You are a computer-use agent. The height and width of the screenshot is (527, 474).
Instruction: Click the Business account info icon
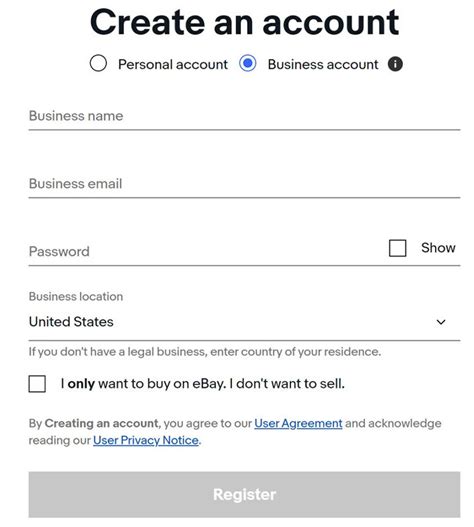[395, 64]
